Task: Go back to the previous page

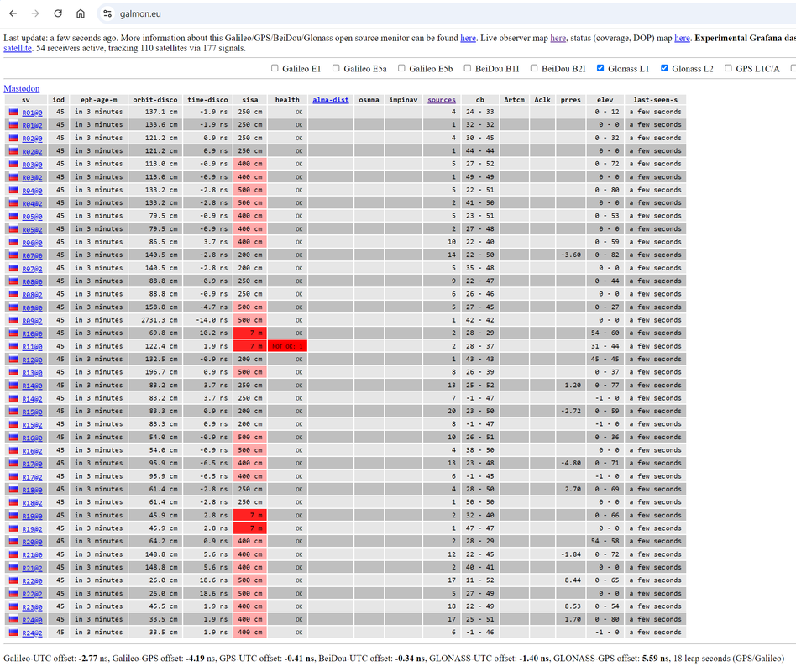Action: pyautogui.click(x=13, y=13)
